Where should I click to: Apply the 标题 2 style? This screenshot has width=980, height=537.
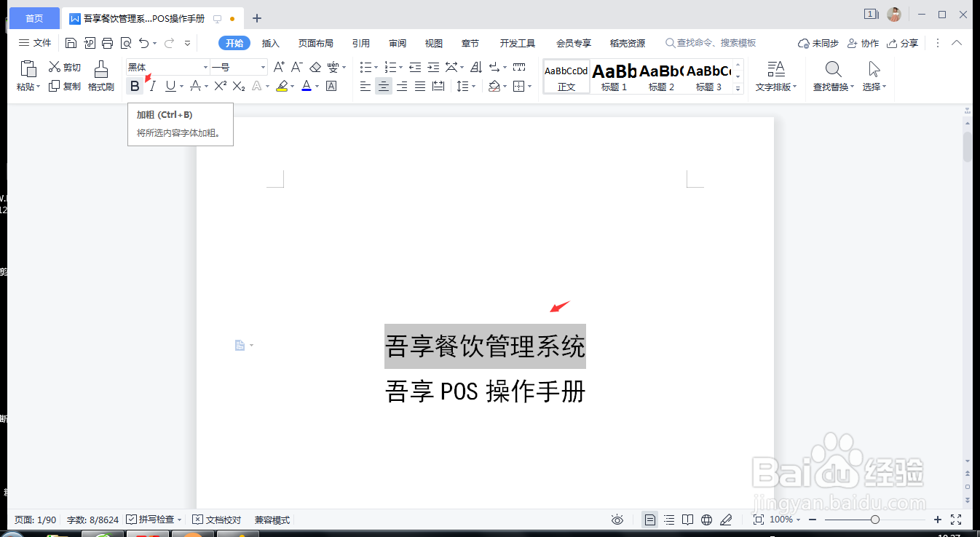point(661,76)
